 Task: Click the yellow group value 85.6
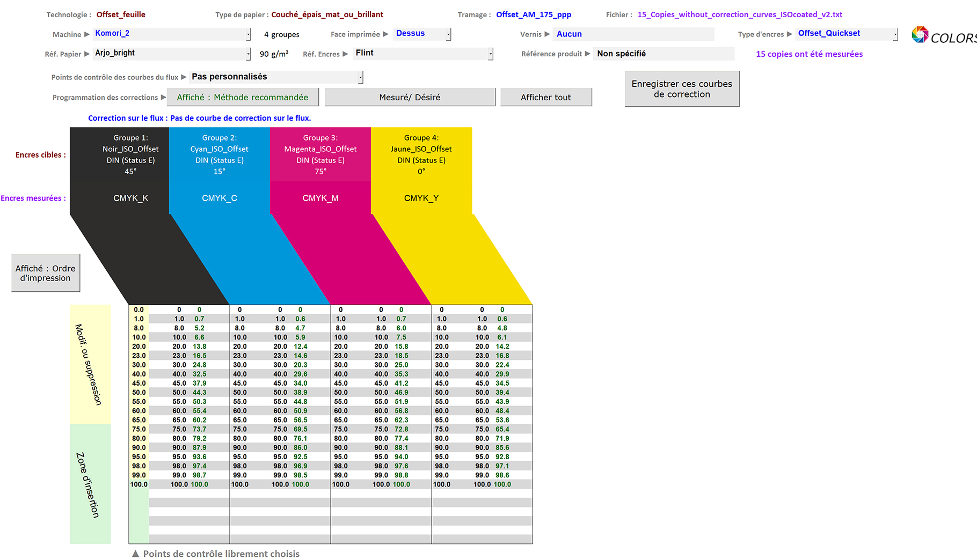click(x=502, y=448)
